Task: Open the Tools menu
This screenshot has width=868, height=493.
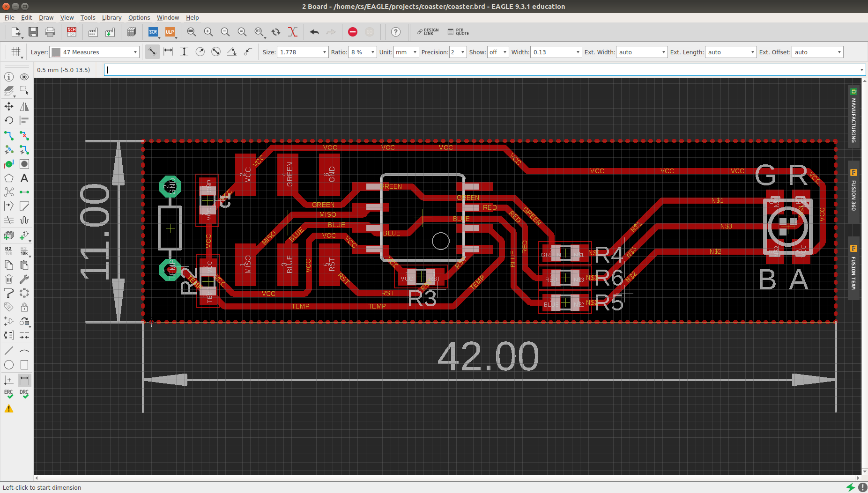Action: coord(88,17)
